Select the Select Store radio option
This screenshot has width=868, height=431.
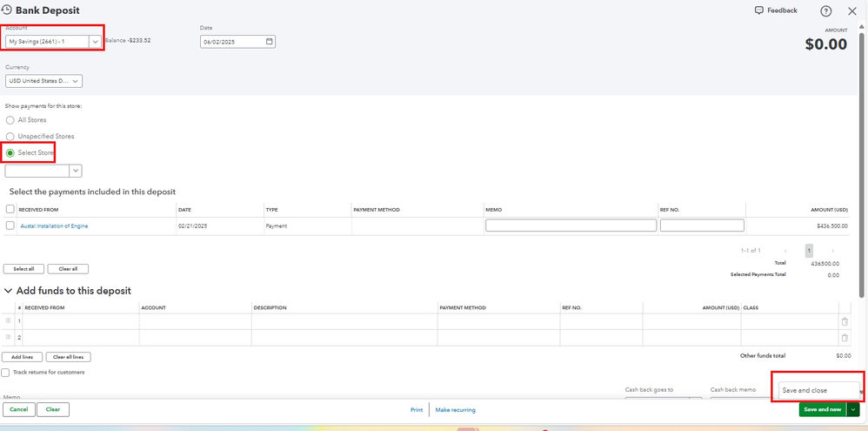point(10,153)
